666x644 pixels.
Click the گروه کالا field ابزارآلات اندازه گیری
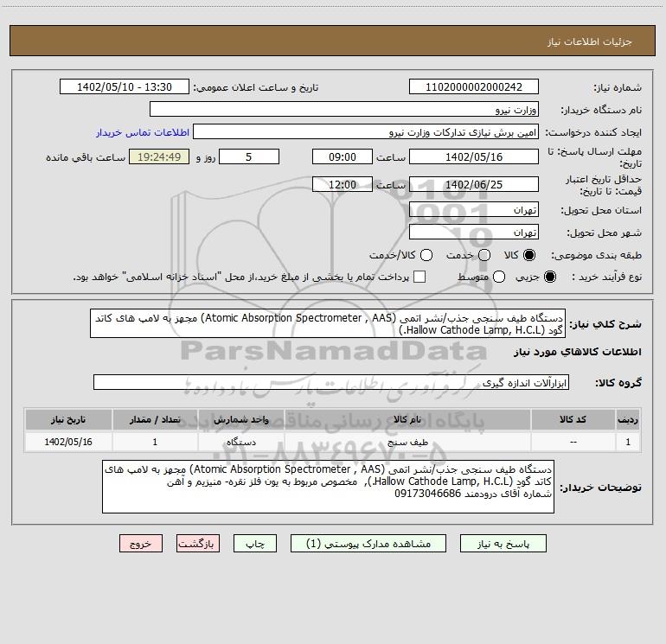pos(331,382)
